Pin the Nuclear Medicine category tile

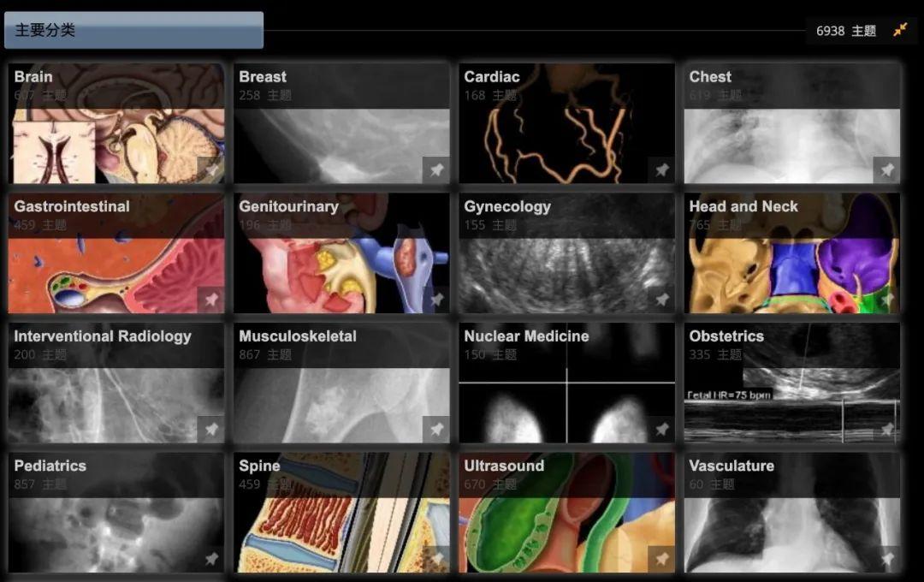click(x=661, y=430)
